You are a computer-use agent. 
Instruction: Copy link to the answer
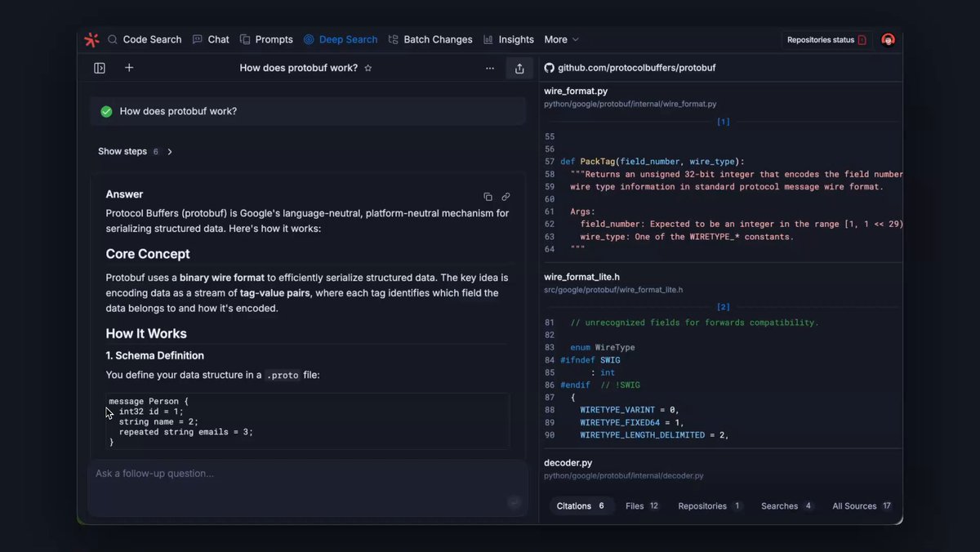click(506, 197)
